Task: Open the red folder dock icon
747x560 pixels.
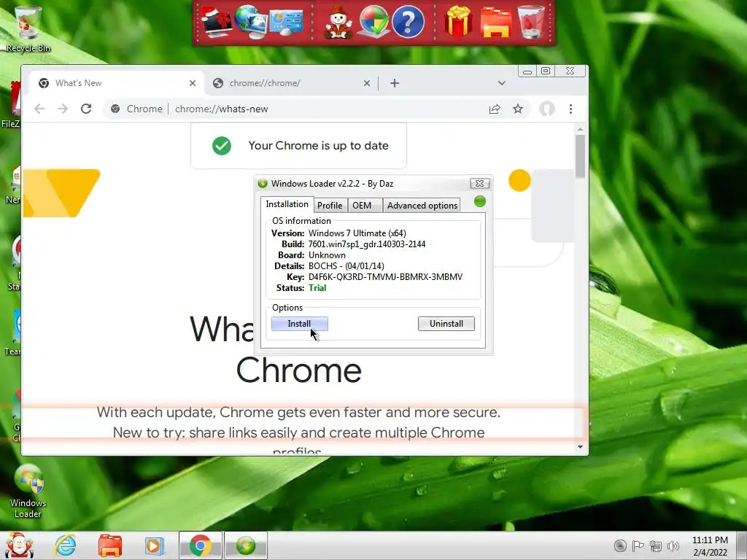Action: 496,22
